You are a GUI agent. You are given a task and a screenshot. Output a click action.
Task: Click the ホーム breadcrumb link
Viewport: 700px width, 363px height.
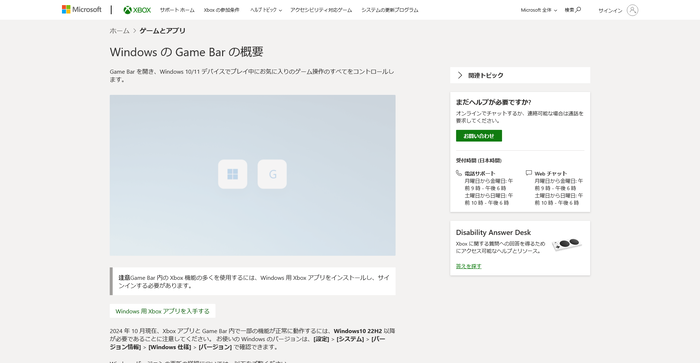[x=119, y=31]
